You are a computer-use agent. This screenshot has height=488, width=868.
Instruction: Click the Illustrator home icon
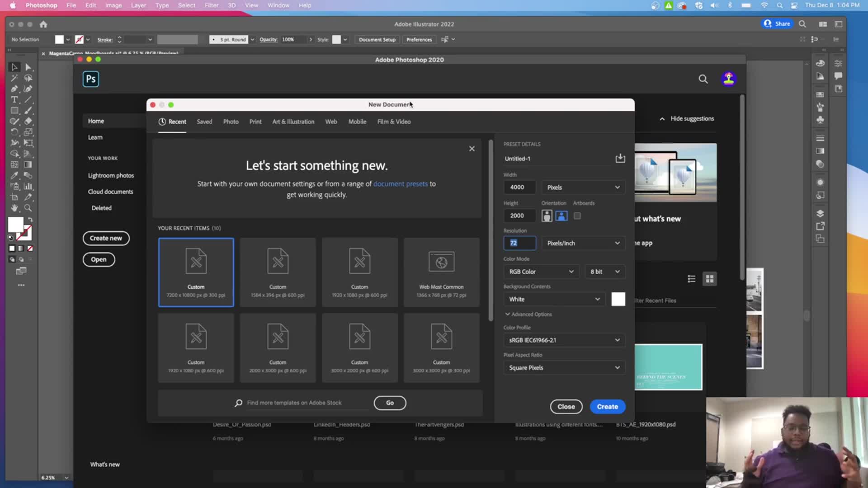click(x=43, y=24)
